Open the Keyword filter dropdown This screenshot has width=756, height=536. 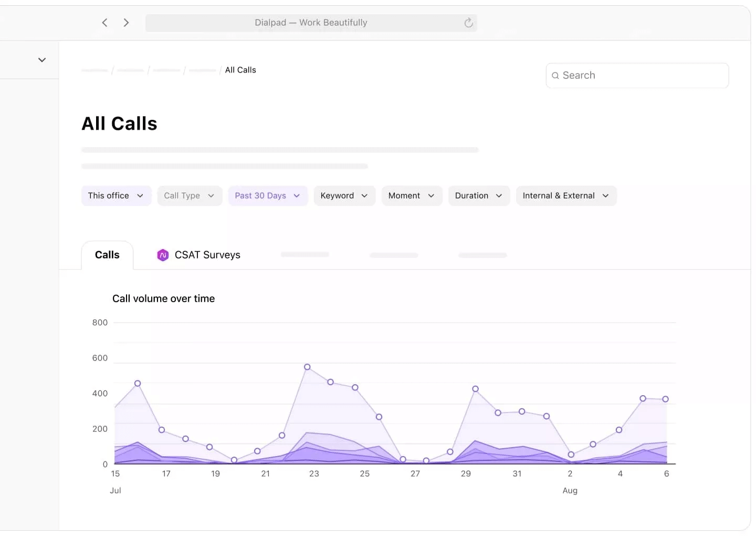pos(344,195)
